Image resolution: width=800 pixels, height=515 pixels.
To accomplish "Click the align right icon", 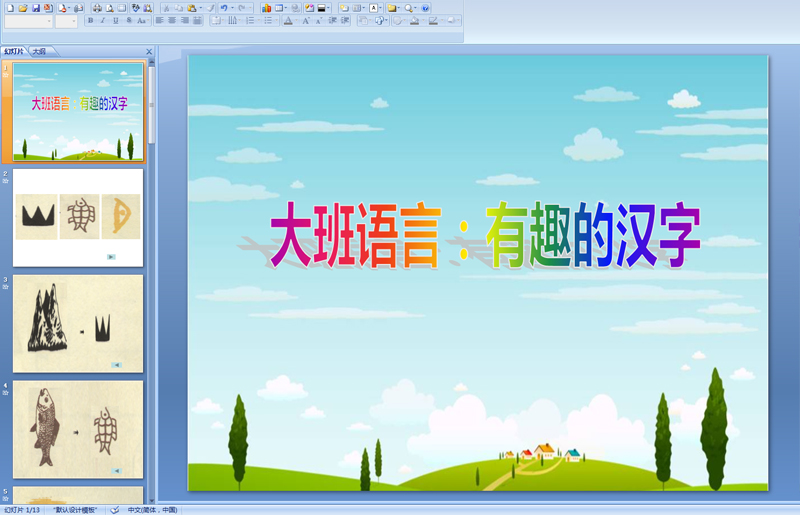I will pos(184,20).
